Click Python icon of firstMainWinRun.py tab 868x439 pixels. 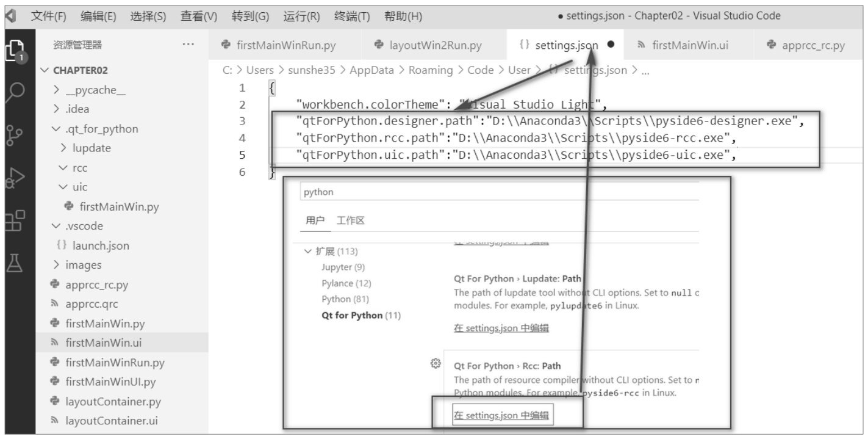coord(226,45)
